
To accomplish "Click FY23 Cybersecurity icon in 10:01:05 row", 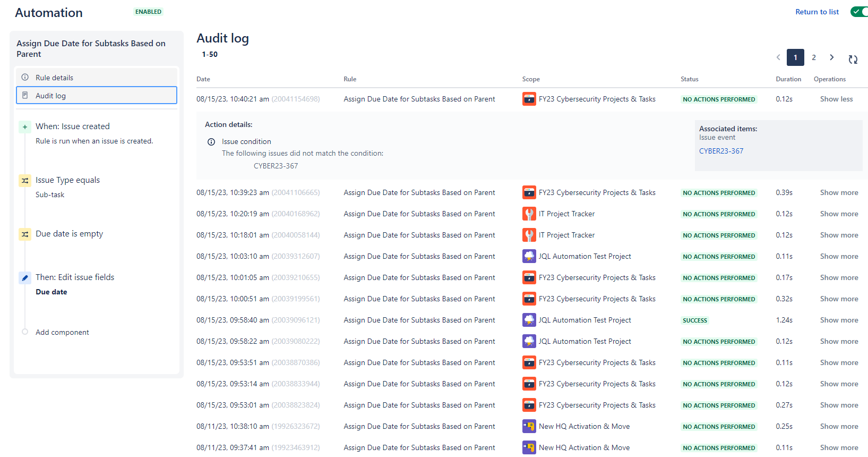I will (x=529, y=277).
